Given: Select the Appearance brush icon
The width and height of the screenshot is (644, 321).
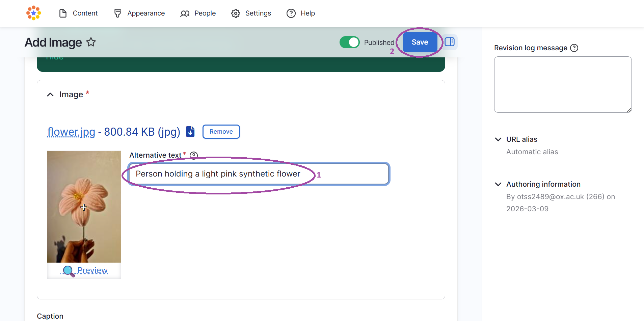Looking at the screenshot, I should click(117, 13).
